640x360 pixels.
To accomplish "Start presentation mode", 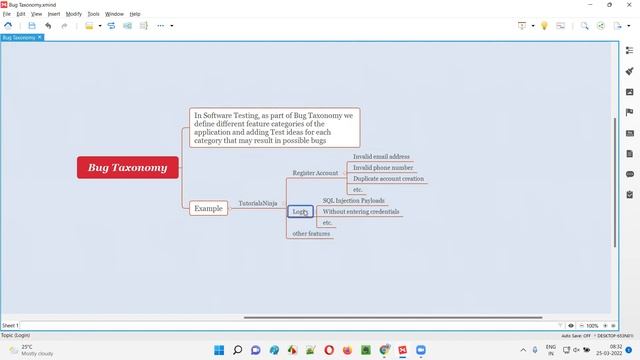I will point(522,26).
